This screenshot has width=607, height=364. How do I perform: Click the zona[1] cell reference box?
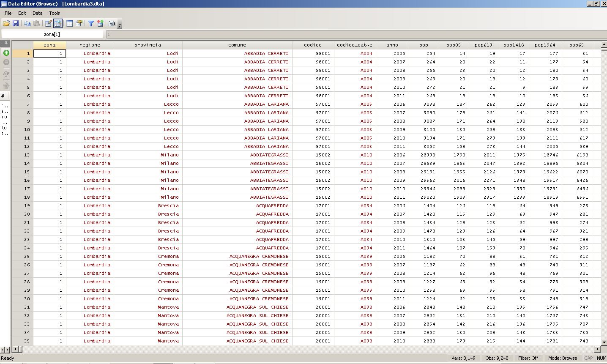[x=52, y=34]
